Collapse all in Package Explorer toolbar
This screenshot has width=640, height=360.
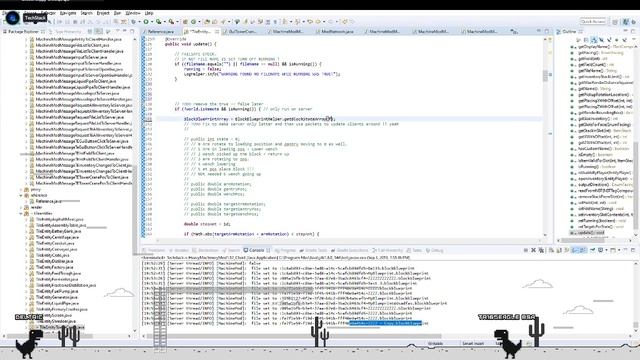pos(90,31)
